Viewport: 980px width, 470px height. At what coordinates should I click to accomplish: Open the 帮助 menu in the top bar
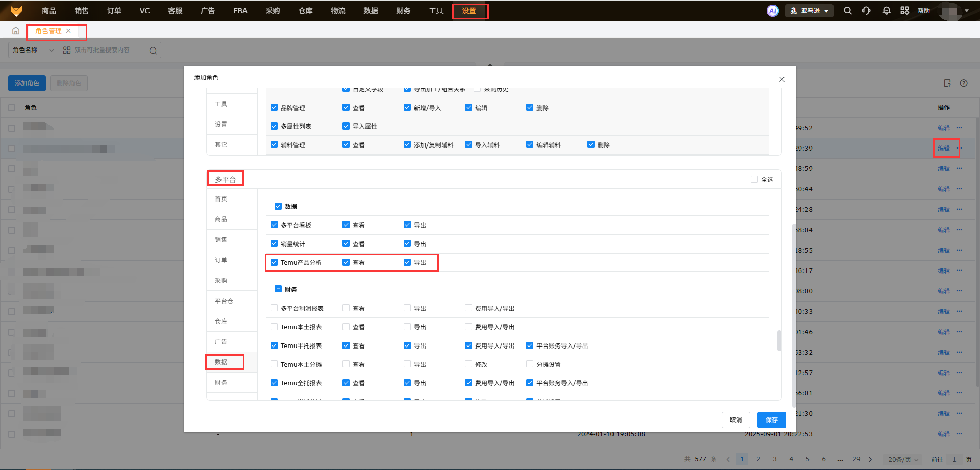tap(924, 11)
